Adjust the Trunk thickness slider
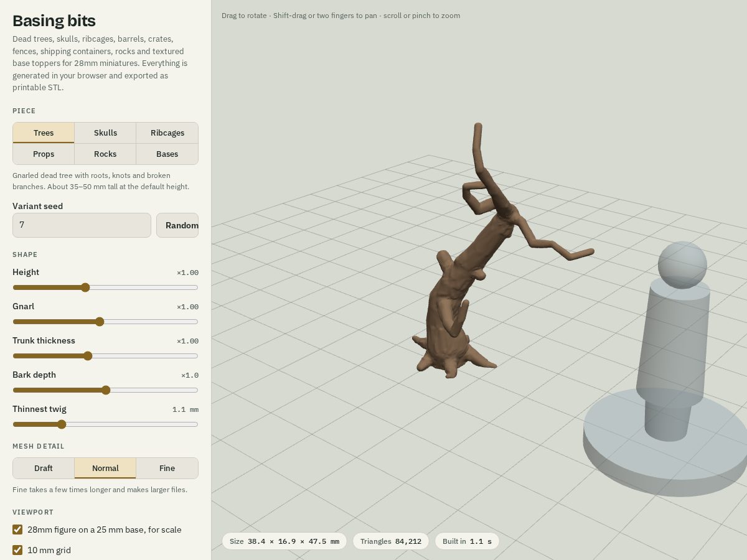 coord(105,356)
